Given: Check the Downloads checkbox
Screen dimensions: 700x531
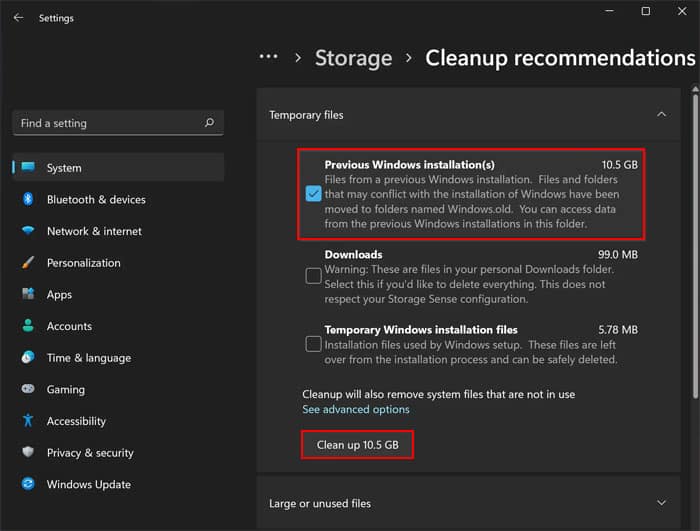Looking at the screenshot, I should pos(313,276).
